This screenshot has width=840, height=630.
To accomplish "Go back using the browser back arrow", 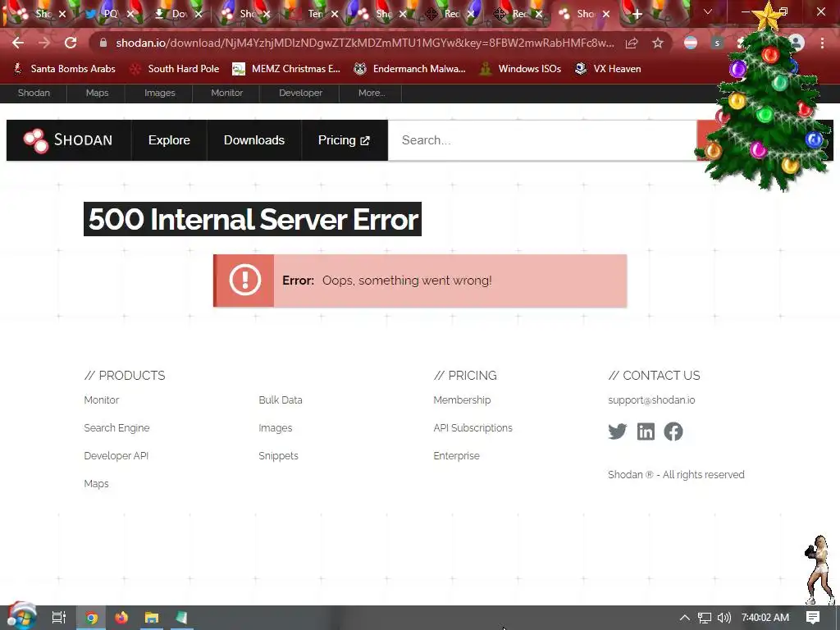I will (18, 43).
